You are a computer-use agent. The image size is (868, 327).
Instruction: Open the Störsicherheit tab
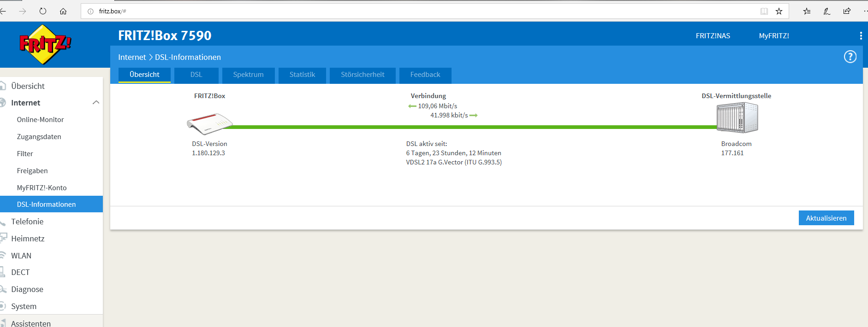pos(363,75)
